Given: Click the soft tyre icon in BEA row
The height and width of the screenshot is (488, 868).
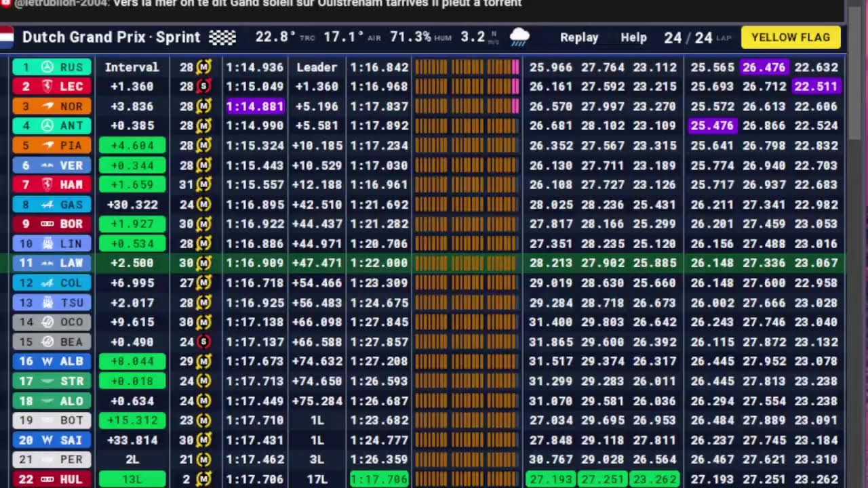Looking at the screenshot, I should (203, 342).
